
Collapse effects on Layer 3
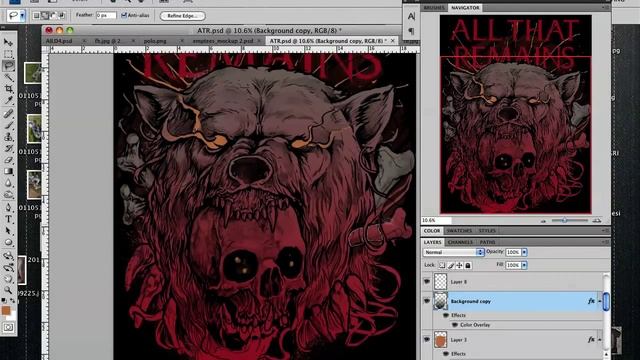[x=600, y=340]
